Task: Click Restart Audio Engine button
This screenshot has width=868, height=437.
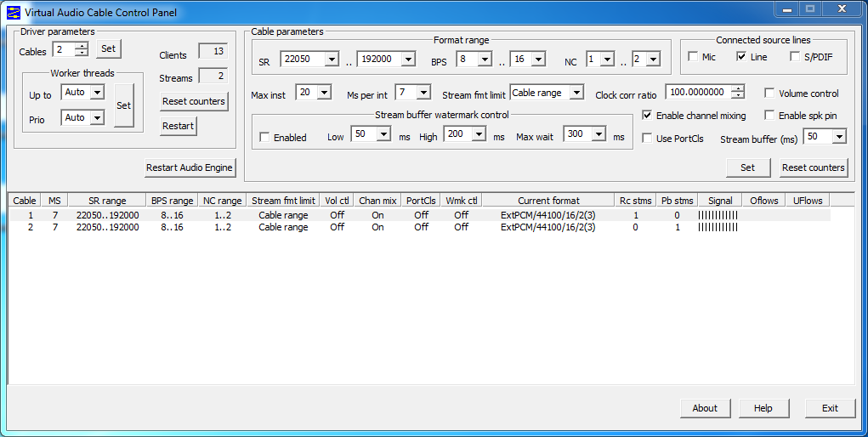Action: tap(190, 167)
